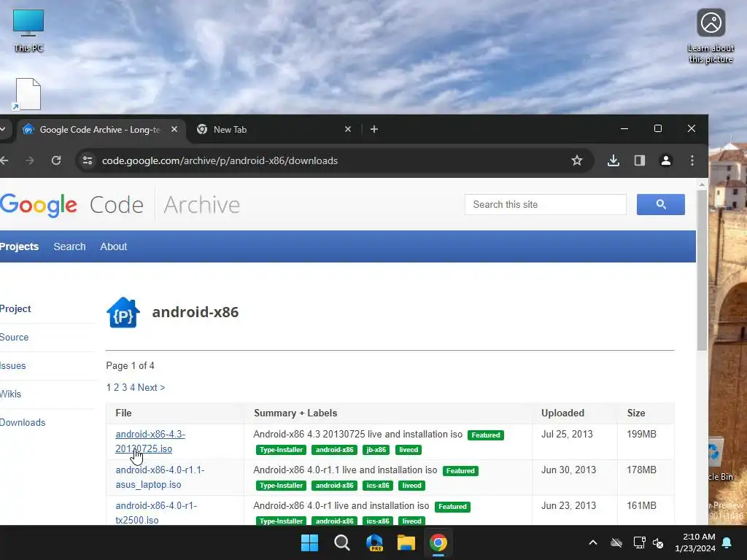Click the 199MB size cell
The width and height of the screenshot is (747, 560).
pyautogui.click(x=641, y=435)
